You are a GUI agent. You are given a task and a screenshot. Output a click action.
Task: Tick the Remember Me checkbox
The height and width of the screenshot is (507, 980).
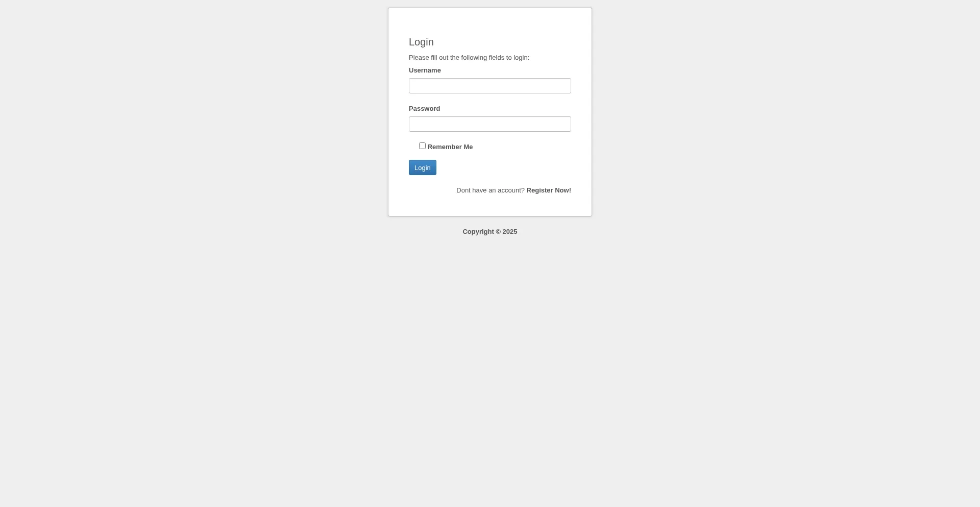pyautogui.click(x=422, y=146)
